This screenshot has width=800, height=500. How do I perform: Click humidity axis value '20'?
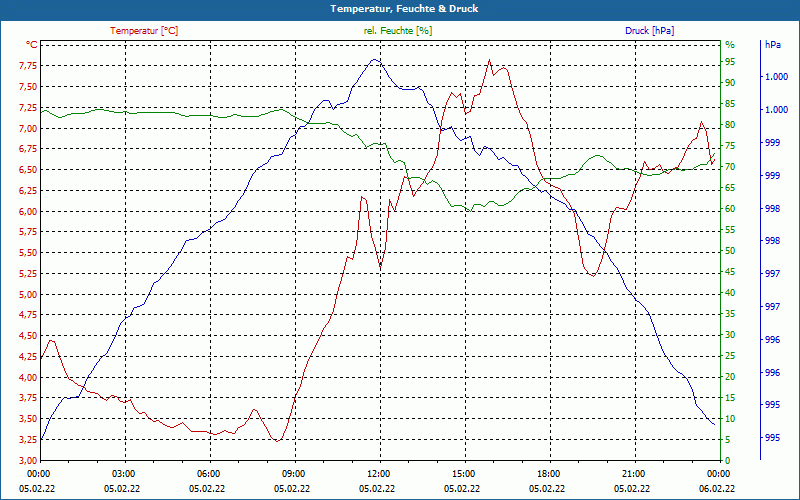click(730, 377)
